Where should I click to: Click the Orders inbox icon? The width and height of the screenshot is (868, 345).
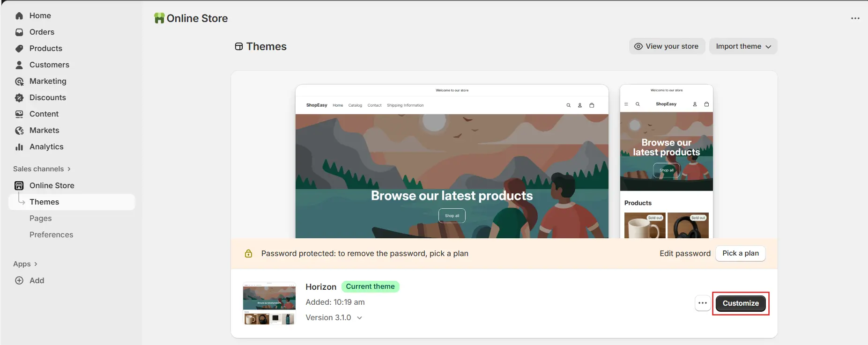tap(19, 32)
